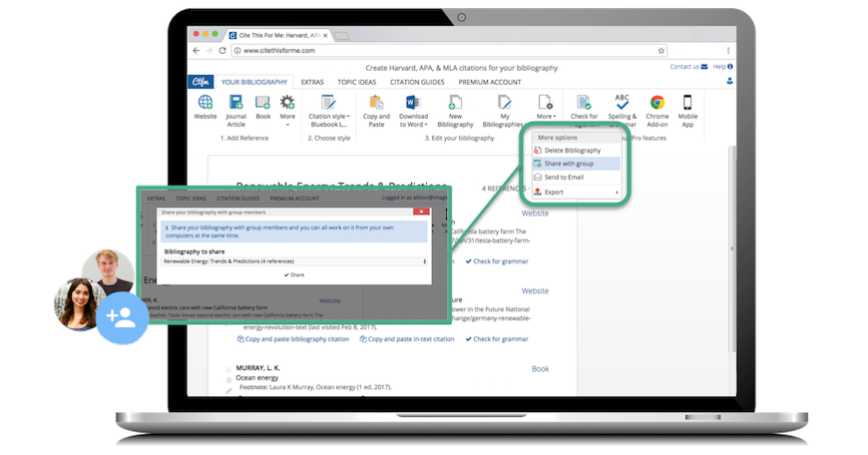868x455 pixels.
Task: Click Check for grammar under Germany reference
Action: [x=497, y=339]
